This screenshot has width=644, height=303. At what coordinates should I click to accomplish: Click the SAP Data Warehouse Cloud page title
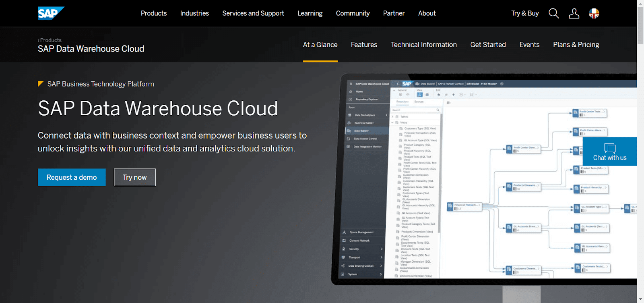91,49
